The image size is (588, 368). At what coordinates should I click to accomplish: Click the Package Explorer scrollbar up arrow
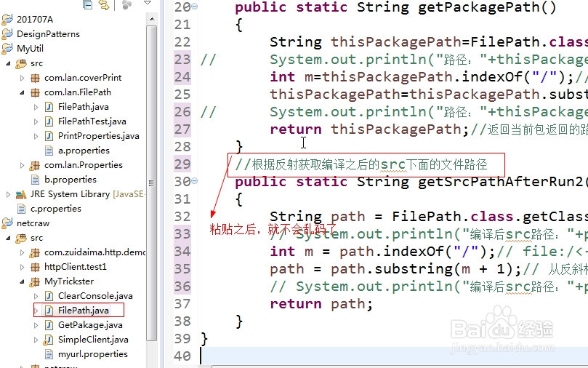click(151, 19)
